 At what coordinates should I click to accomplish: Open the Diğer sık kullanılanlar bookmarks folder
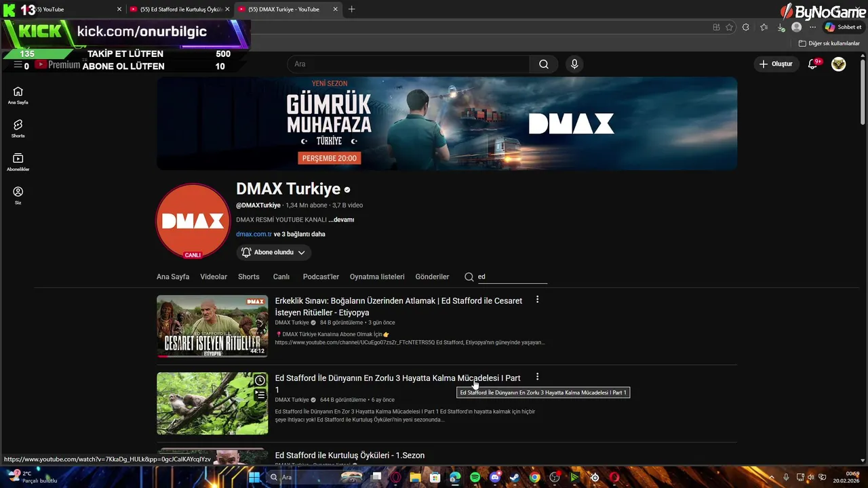829,43
